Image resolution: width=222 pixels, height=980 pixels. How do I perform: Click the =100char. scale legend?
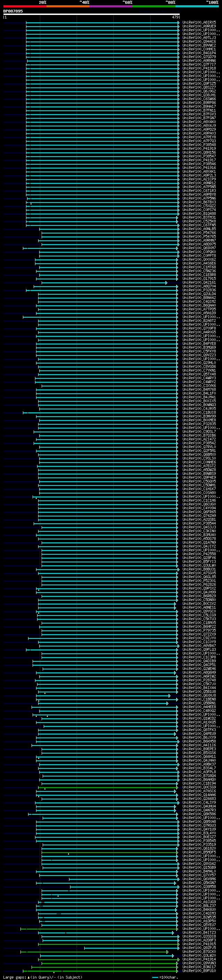[165, 977]
